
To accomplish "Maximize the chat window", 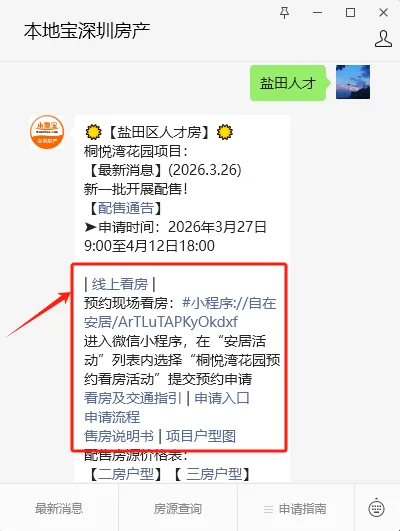I will pyautogui.click(x=350, y=13).
